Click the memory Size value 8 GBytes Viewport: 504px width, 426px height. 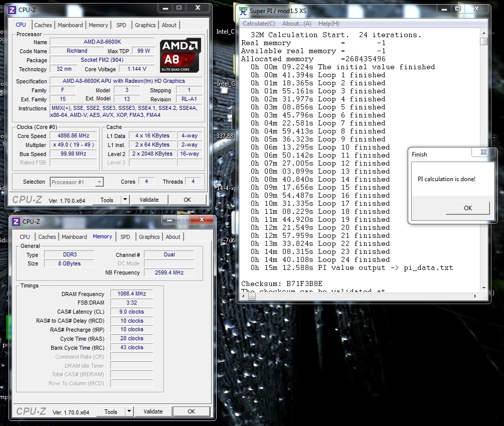tap(69, 263)
